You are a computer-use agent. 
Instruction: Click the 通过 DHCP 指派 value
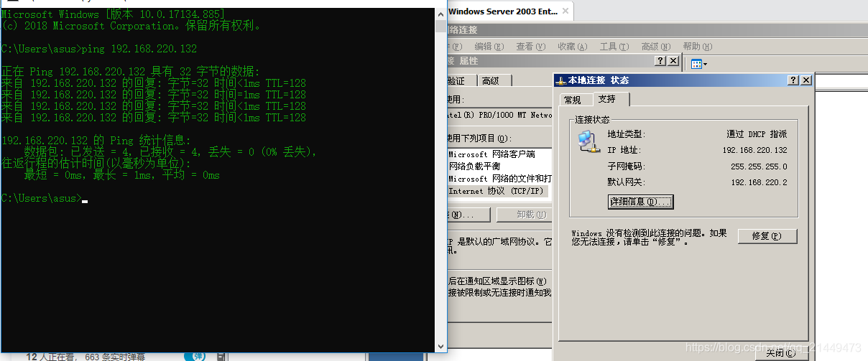(757, 134)
